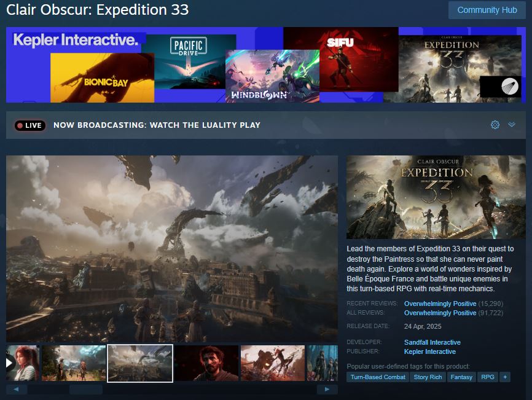Click the release date '24 Apr, 2025'
Viewport: 532px width, 400px height.
(x=423, y=326)
